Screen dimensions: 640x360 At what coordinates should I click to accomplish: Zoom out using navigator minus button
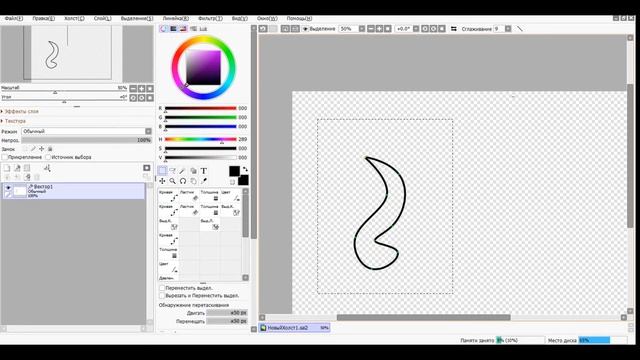coord(133,89)
